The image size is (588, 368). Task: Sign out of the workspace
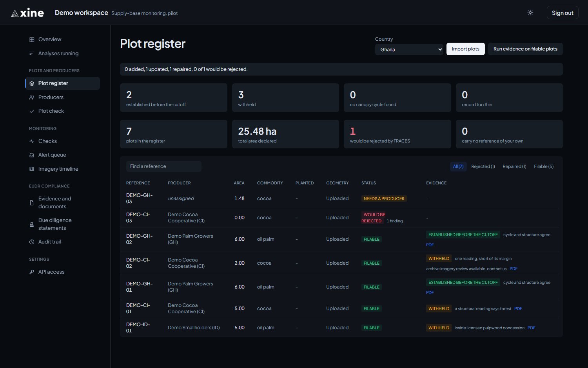(x=563, y=13)
